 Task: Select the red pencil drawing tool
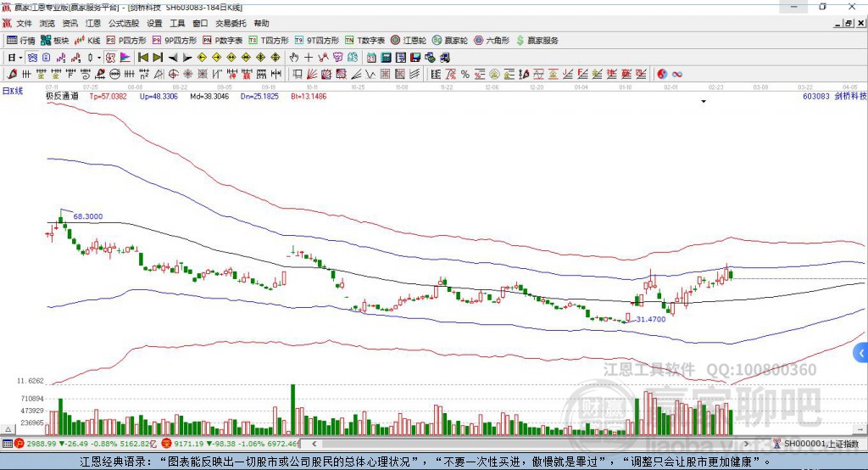[12, 74]
